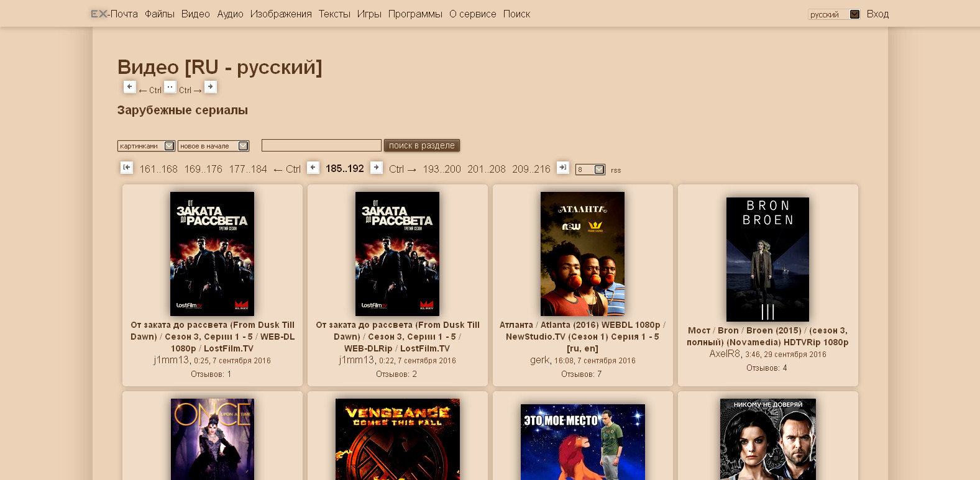Jump to the last page of the listing
This screenshot has height=480, width=980.
[563, 168]
